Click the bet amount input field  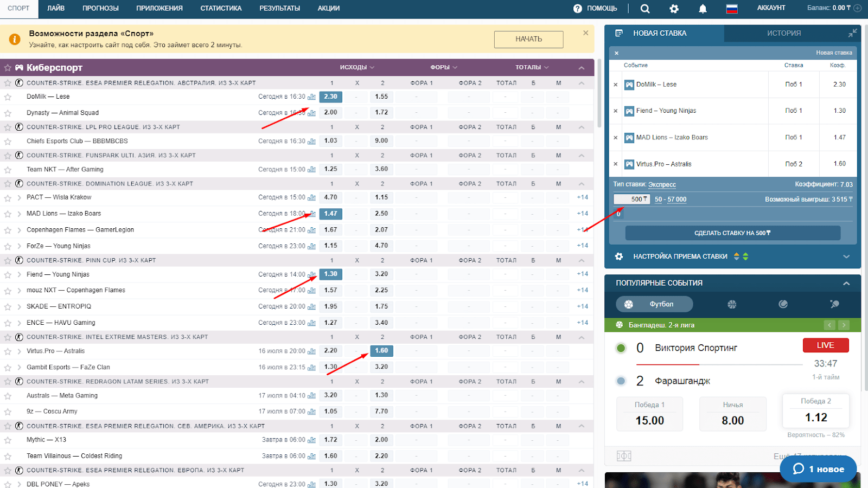[632, 199]
